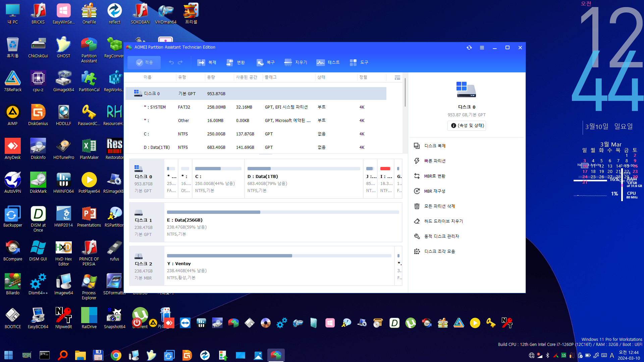644x362 pixels.
Task: Click 디스크 복제 in right panel
Action: (x=435, y=146)
